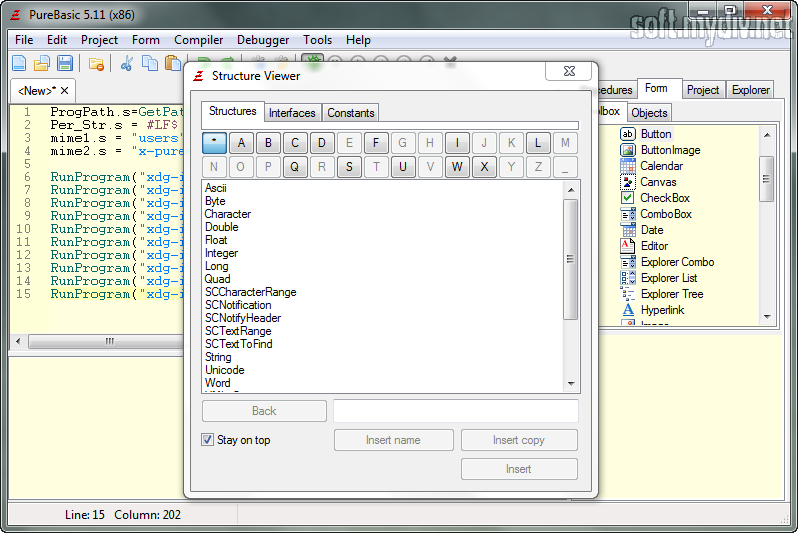The width and height of the screenshot is (798, 533).
Task: Click the Open file toolbar icon
Action: (x=41, y=63)
